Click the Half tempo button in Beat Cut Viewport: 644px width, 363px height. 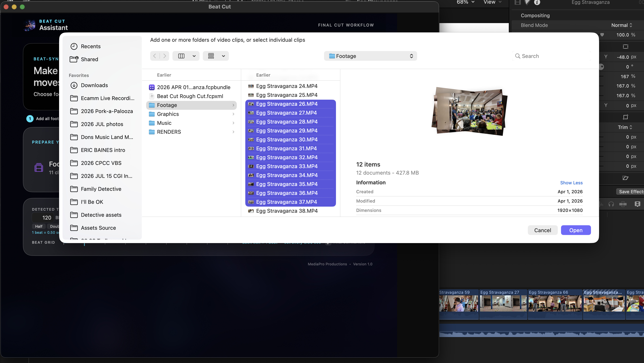(39, 226)
